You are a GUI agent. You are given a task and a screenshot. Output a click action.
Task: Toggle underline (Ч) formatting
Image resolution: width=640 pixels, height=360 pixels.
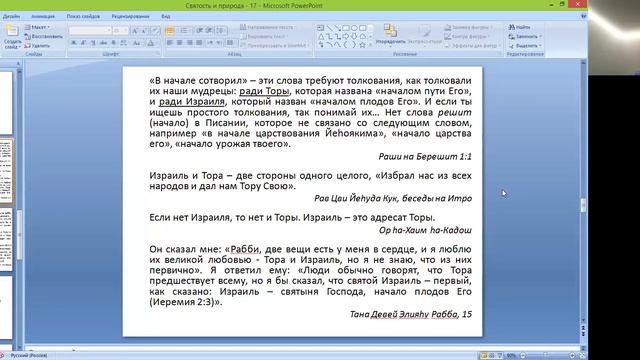93,43
